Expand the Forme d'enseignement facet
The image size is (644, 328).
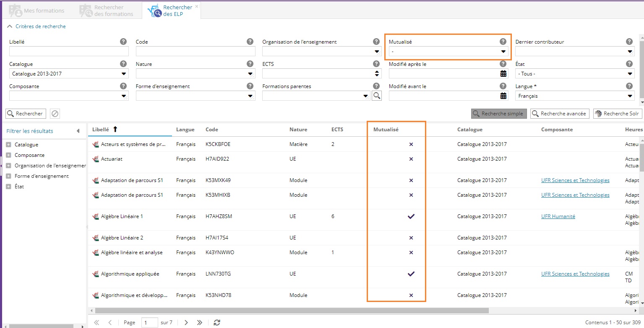(x=8, y=176)
